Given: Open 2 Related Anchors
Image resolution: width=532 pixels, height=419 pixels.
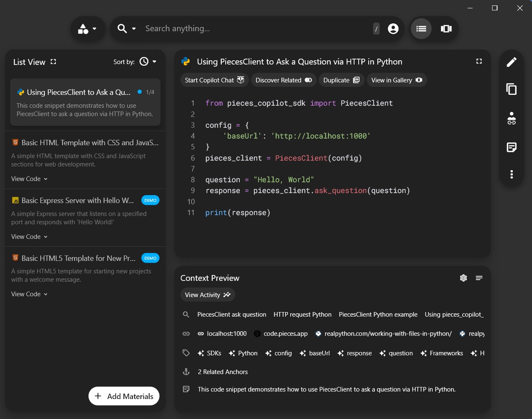Looking at the screenshot, I should point(223,372).
